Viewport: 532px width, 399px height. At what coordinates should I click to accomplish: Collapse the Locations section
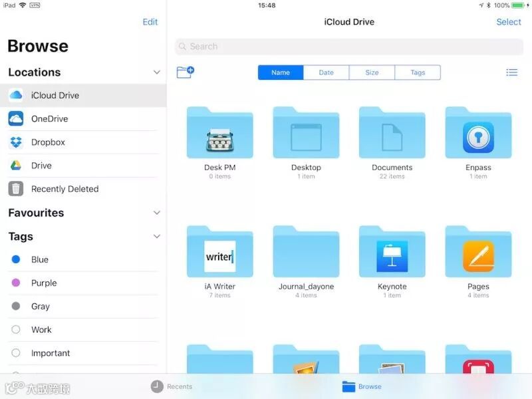(157, 72)
